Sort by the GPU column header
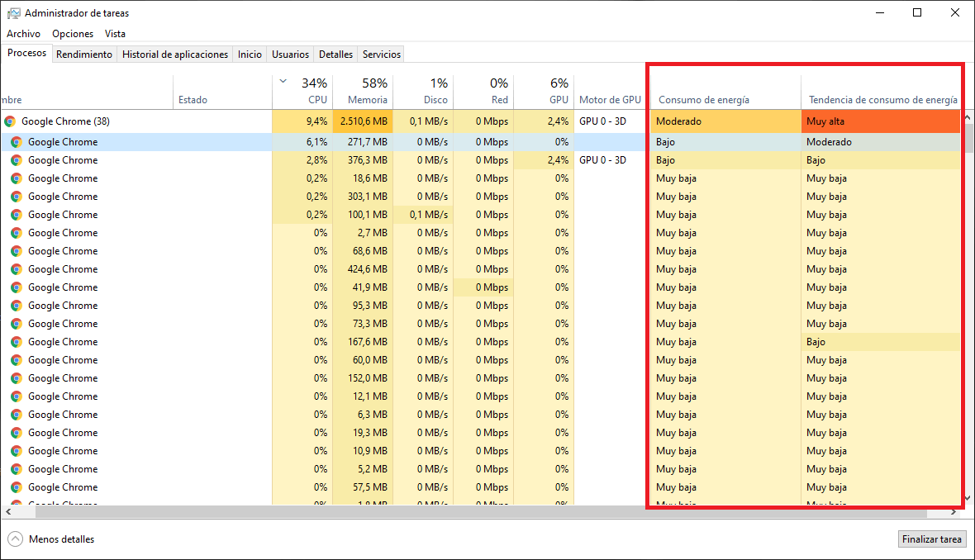The image size is (975, 560). coord(544,92)
